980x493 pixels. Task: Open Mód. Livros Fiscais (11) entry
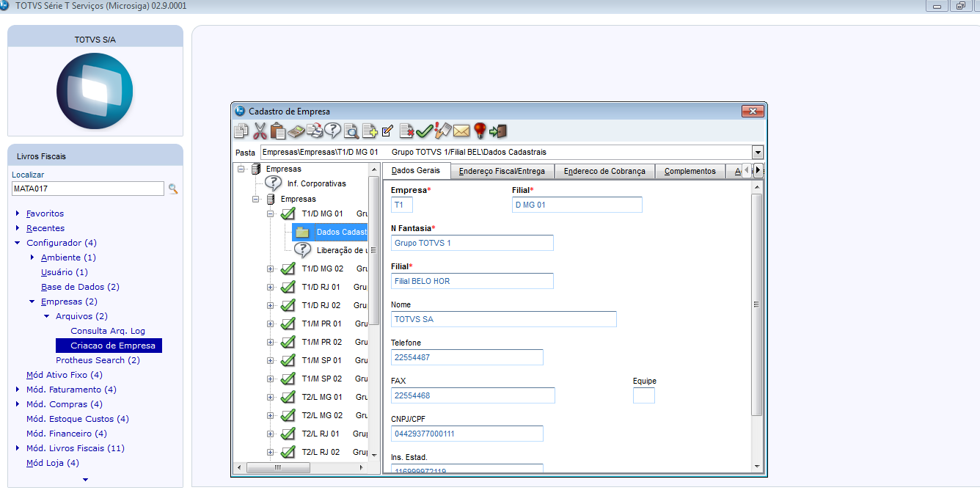(x=76, y=448)
